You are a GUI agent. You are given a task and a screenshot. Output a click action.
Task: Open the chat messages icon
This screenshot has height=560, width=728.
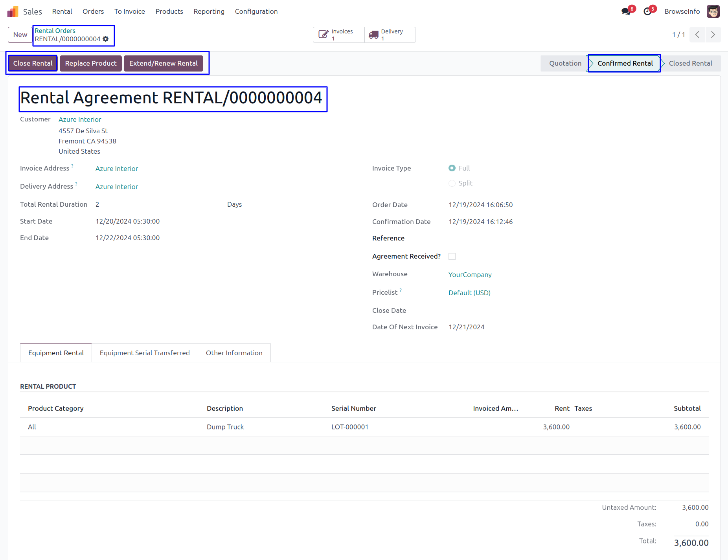pos(626,11)
